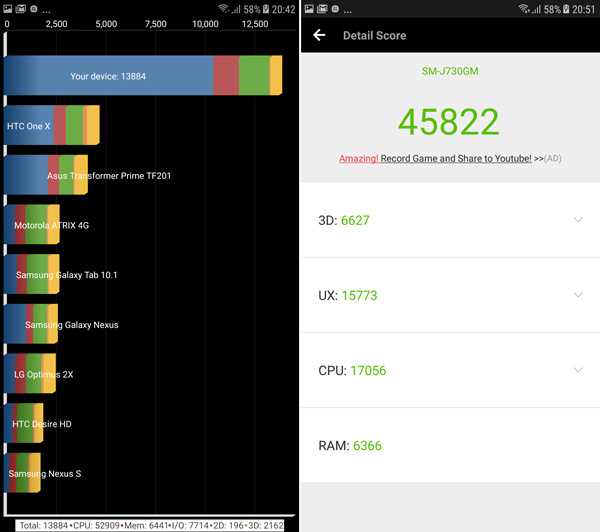Viewport: 600px width, 532px height.
Task: Open the RAM score row
Action: [450, 446]
